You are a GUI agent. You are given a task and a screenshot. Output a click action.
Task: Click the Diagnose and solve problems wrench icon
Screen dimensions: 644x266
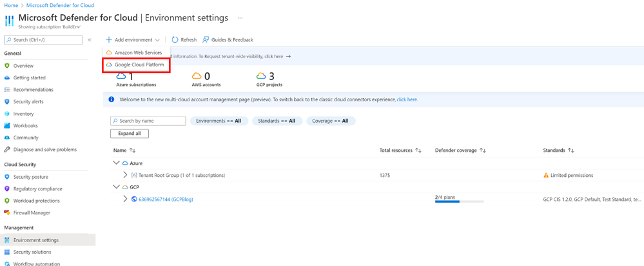coord(6,150)
